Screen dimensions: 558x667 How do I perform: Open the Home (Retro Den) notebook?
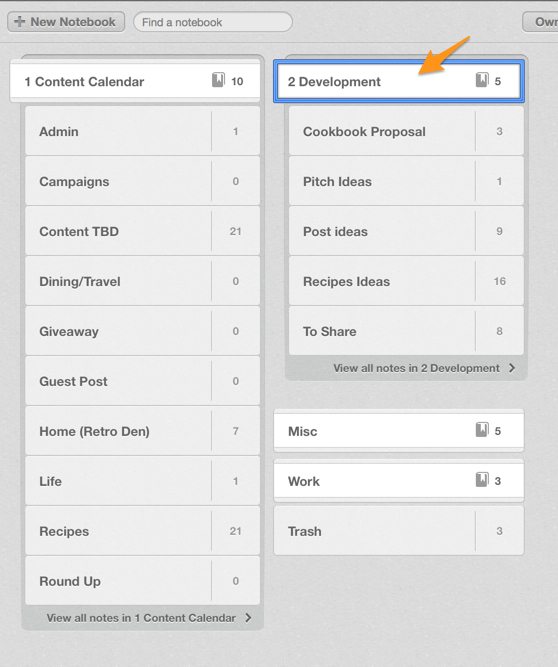[142, 431]
